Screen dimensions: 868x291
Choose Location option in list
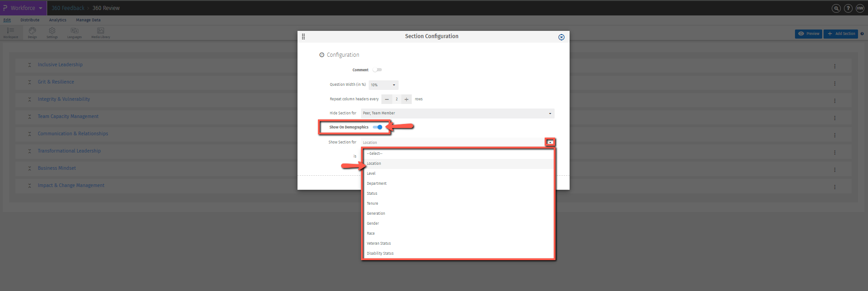pyautogui.click(x=458, y=163)
